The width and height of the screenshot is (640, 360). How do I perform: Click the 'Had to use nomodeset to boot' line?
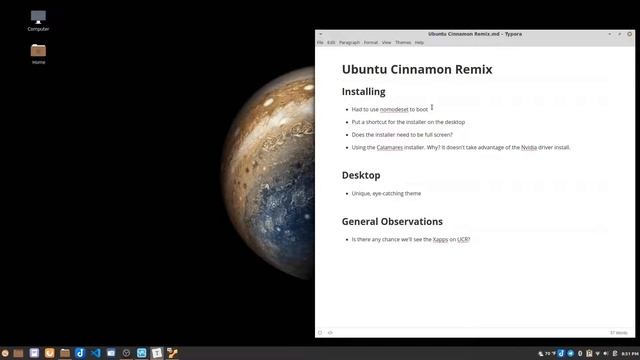pyautogui.click(x=390, y=109)
